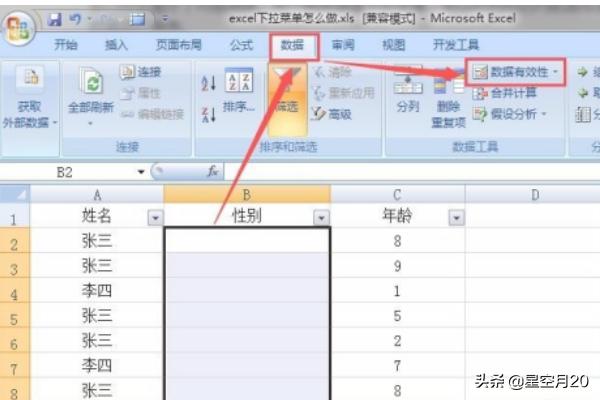Switch to the 插入 ribbon tab

pyautogui.click(x=116, y=45)
